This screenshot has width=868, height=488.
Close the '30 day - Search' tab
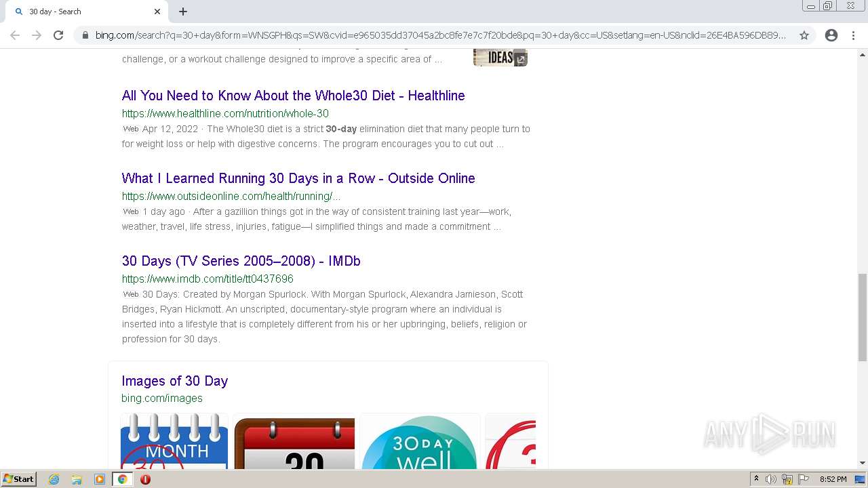(x=157, y=12)
